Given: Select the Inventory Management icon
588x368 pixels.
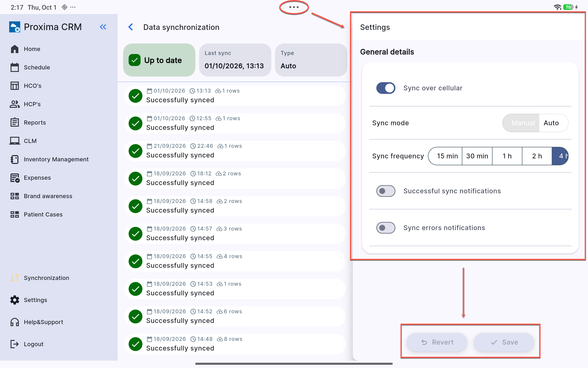Looking at the screenshot, I should (x=15, y=159).
